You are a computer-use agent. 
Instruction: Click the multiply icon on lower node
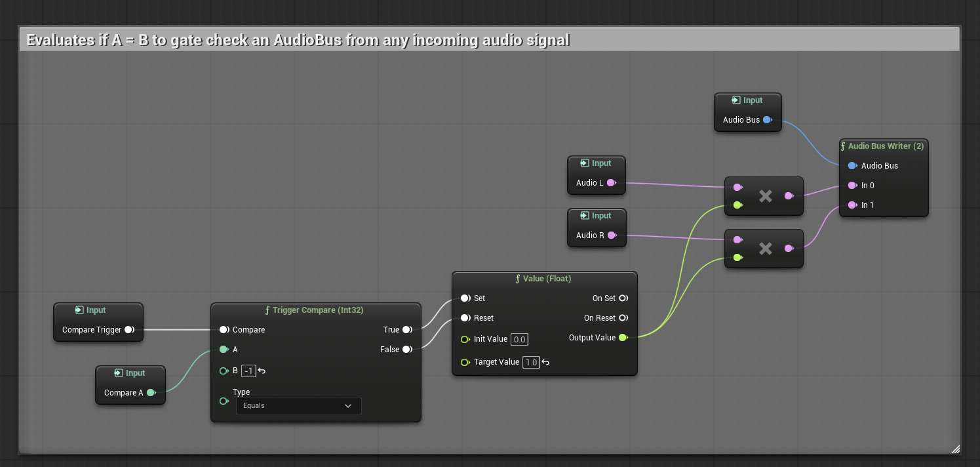coord(765,248)
